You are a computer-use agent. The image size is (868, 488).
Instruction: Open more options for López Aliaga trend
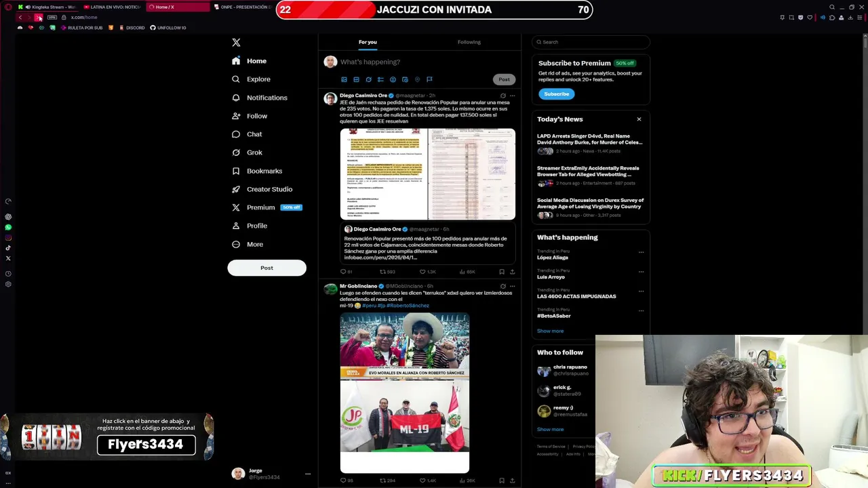tap(641, 252)
